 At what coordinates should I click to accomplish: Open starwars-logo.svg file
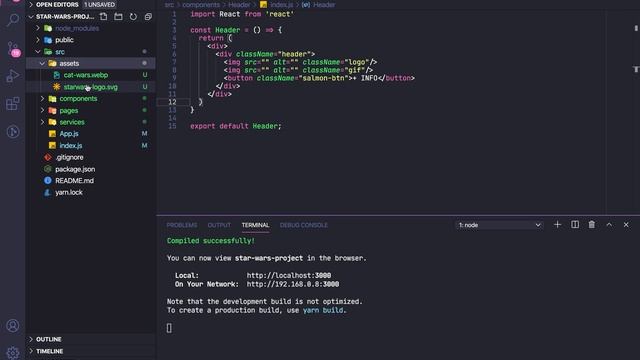[91, 87]
